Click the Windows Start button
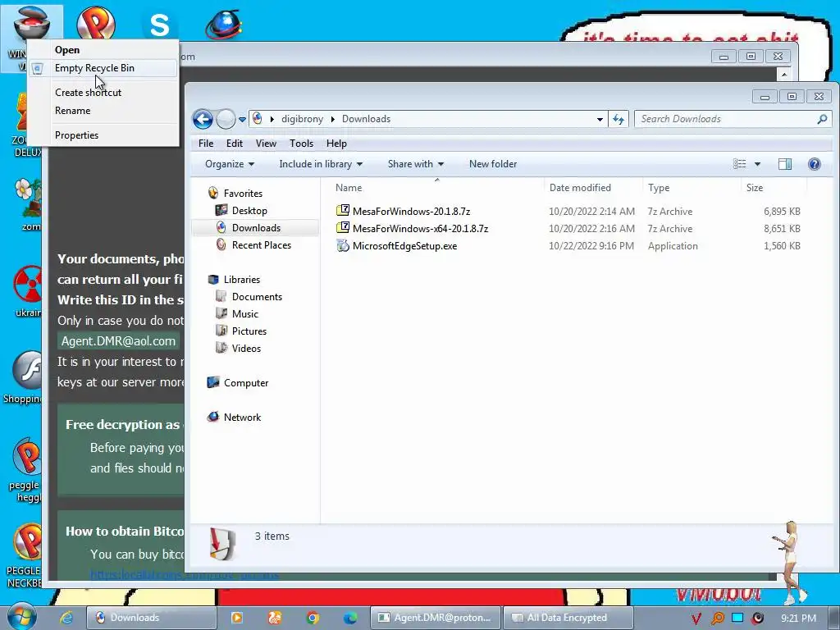This screenshot has height=630, width=840. click(x=22, y=617)
